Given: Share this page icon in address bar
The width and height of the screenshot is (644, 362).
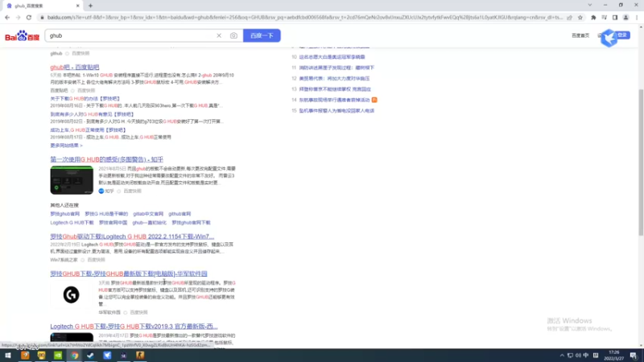Looking at the screenshot, I should [x=569, y=18].
